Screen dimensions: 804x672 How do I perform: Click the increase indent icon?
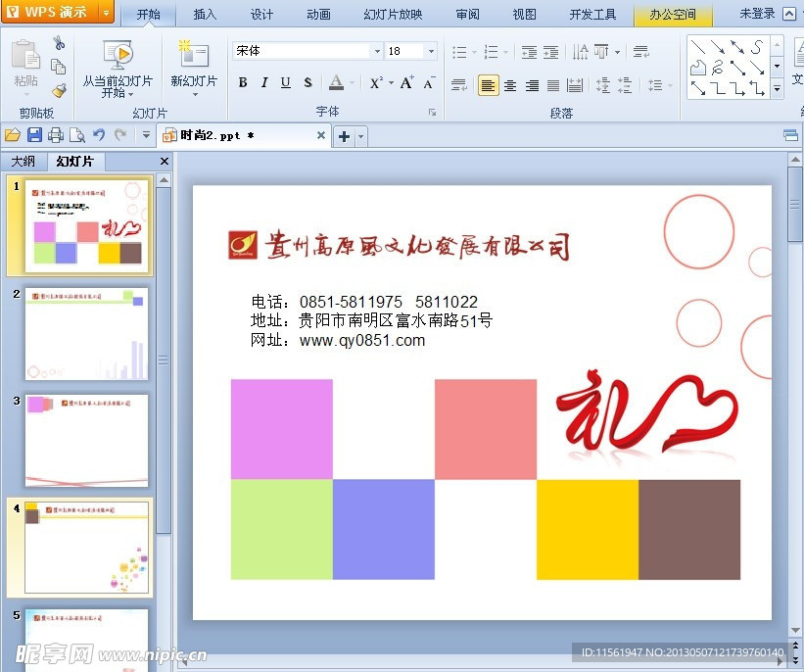click(551, 52)
